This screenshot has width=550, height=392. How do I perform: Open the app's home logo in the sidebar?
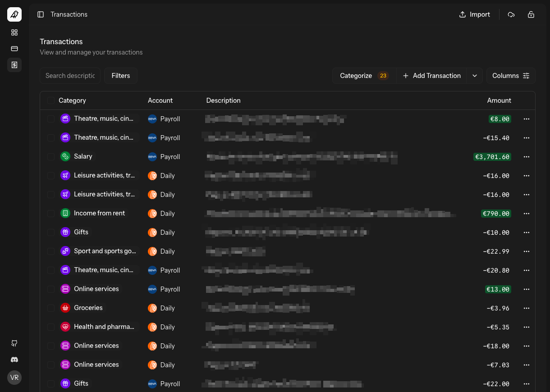[x=14, y=14]
